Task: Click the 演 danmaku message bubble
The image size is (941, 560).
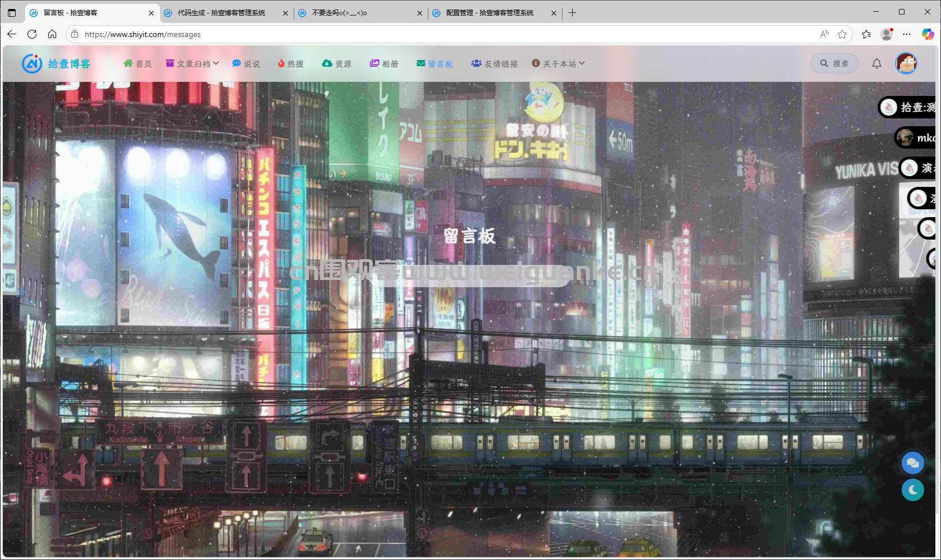Action: click(918, 168)
